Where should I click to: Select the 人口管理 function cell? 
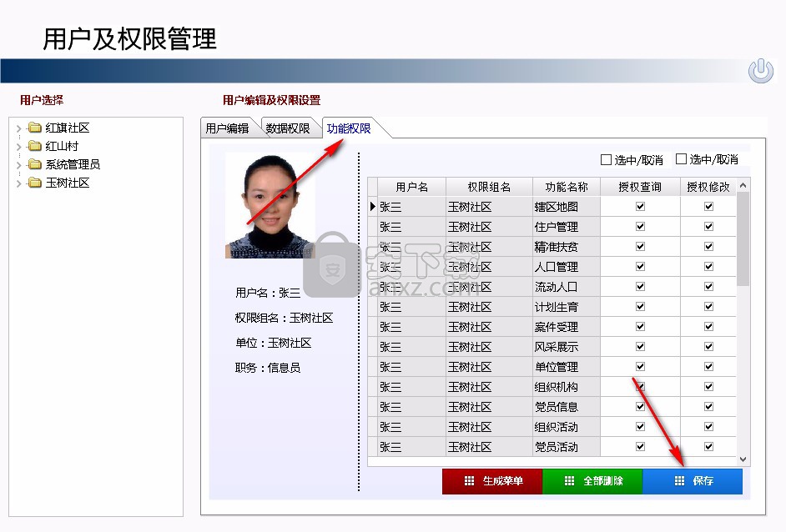coord(566,267)
